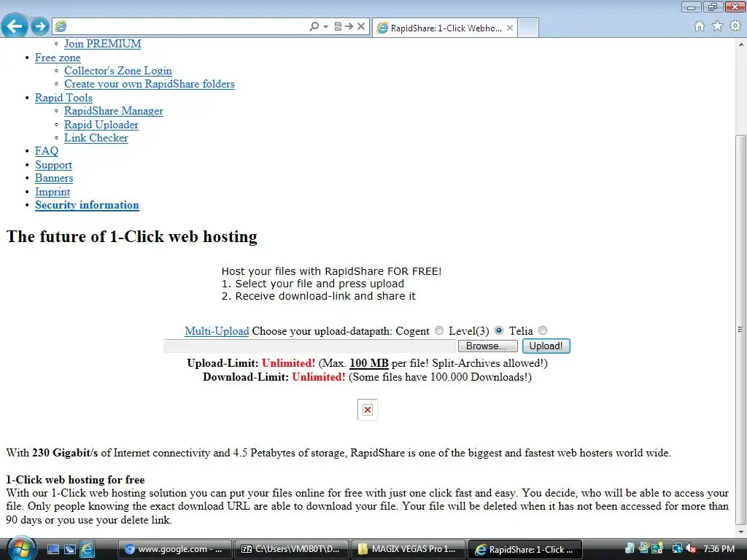Click the file path input field
Screen dimensions: 747x560
coord(309,346)
